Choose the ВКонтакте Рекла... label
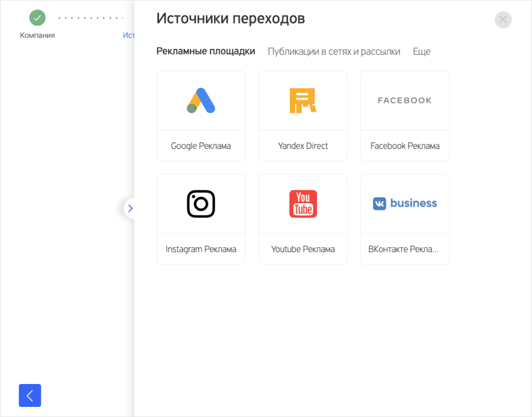Viewport: 532px width, 417px height. coord(403,249)
